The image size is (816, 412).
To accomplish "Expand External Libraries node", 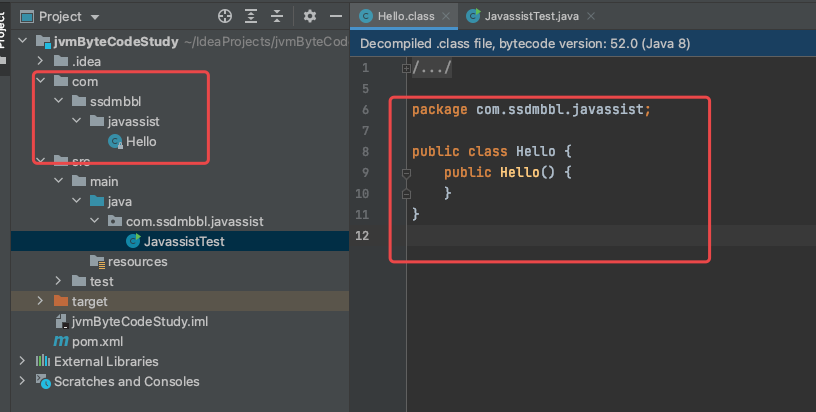I will pos(23,361).
